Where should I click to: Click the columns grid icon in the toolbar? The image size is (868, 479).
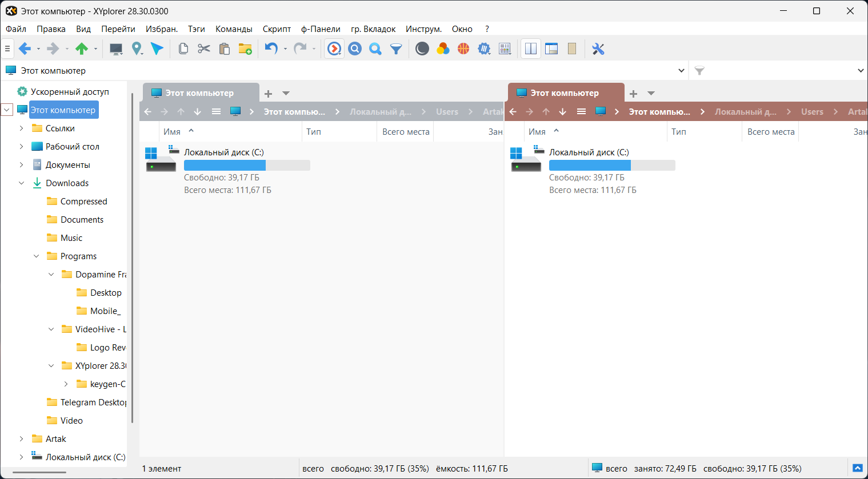pos(505,49)
